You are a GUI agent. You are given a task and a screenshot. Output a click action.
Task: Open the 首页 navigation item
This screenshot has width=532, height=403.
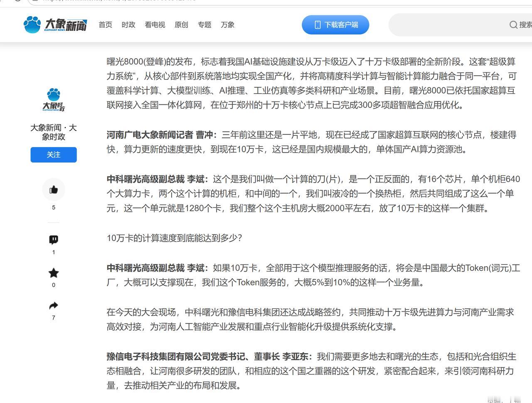[x=106, y=25]
